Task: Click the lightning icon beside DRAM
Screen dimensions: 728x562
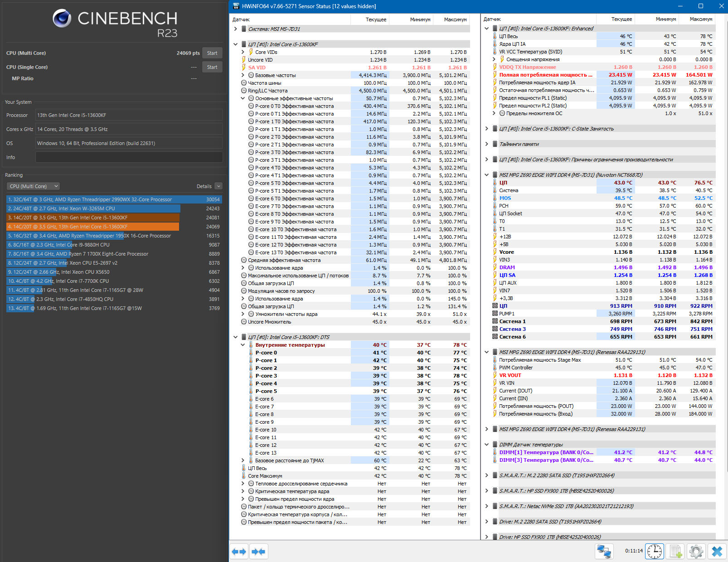Action: click(x=495, y=267)
